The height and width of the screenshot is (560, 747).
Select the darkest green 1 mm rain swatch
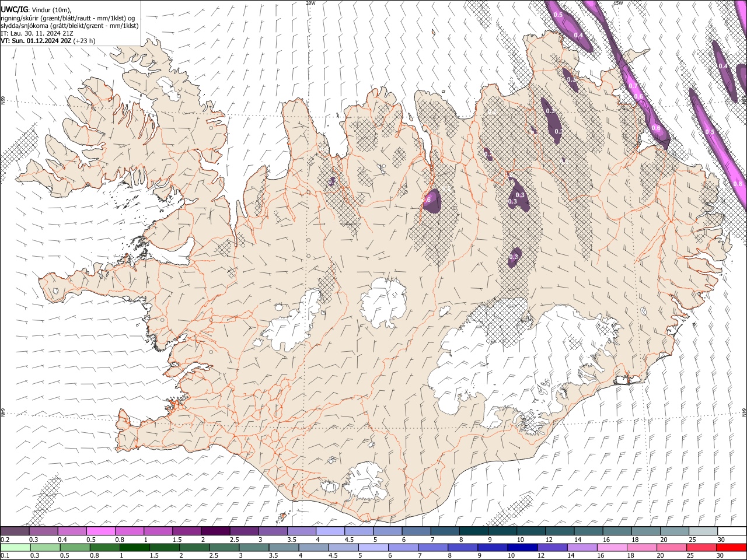(135, 547)
